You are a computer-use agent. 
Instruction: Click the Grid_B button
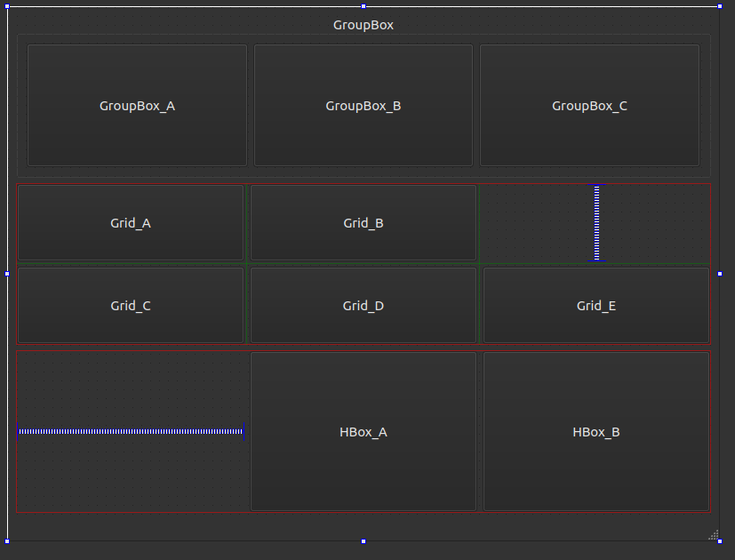coord(364,223)
